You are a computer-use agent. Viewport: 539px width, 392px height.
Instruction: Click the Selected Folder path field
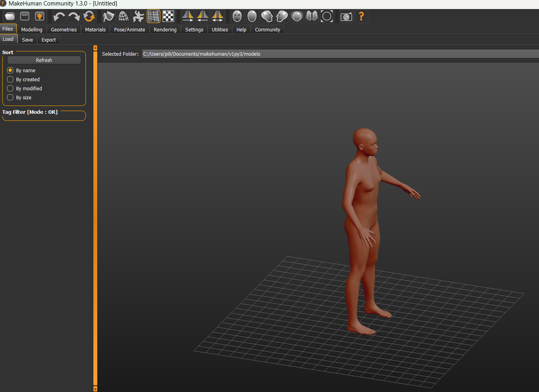pyautogui.click(x=340, y=54)
